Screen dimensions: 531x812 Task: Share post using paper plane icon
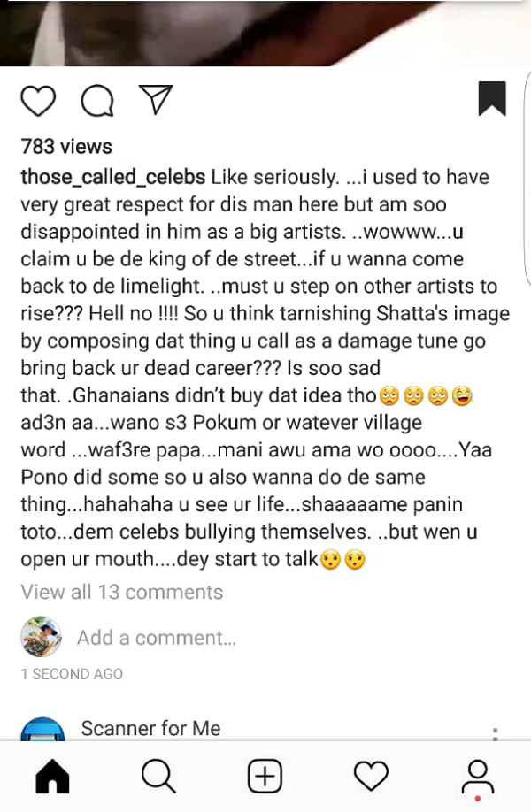click(x=154, y=101)
